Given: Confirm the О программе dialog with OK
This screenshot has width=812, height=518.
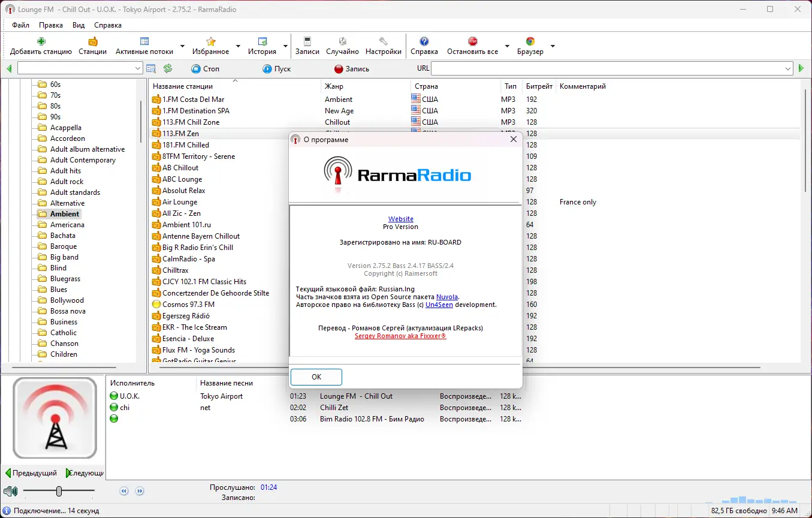Looking at the screenshot, I should (x=316, y=377).
